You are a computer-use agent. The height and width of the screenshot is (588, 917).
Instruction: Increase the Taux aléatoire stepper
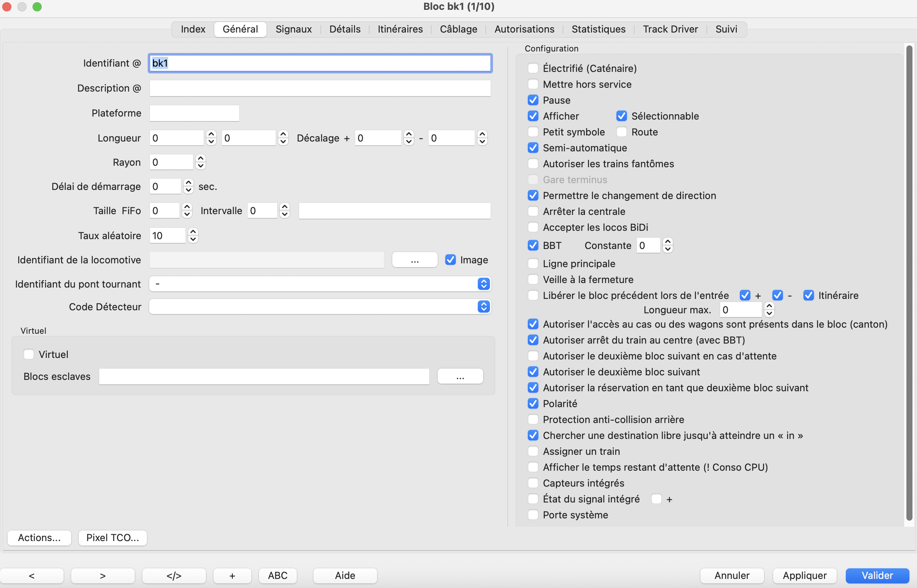click(193, 232)
